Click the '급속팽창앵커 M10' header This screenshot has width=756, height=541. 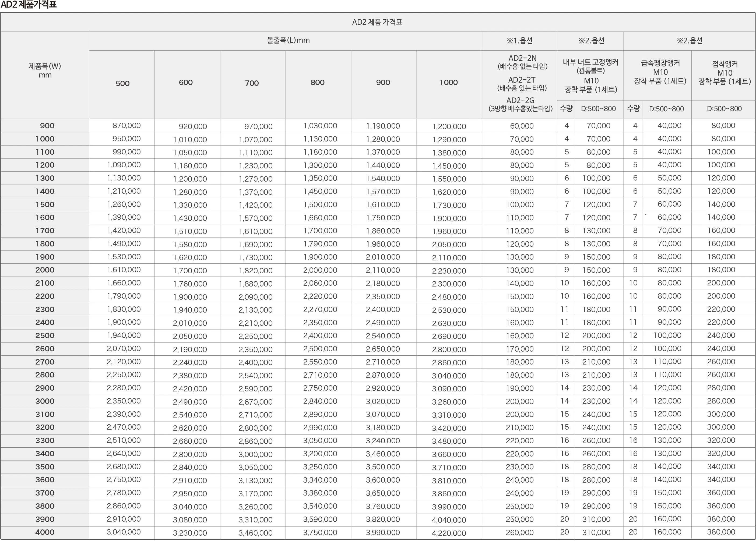(660, 68)
